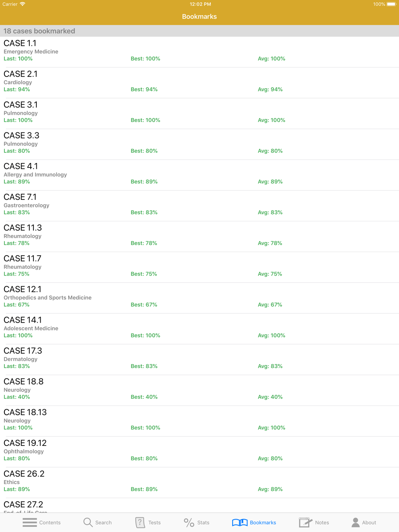The height and width of the screenshot is (532, 399).
Task: Open CASE 14.1 Adolescent Medicine
Action: (199, 329)
